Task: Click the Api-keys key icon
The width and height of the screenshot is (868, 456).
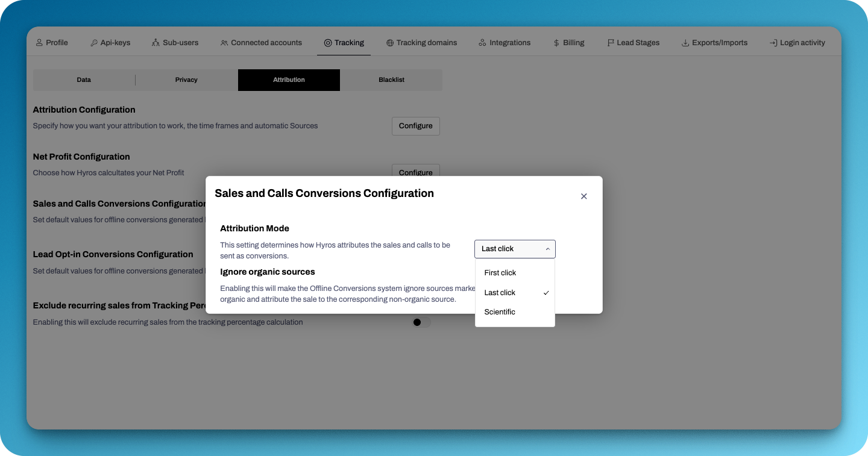Action: (x=94, y=43)
